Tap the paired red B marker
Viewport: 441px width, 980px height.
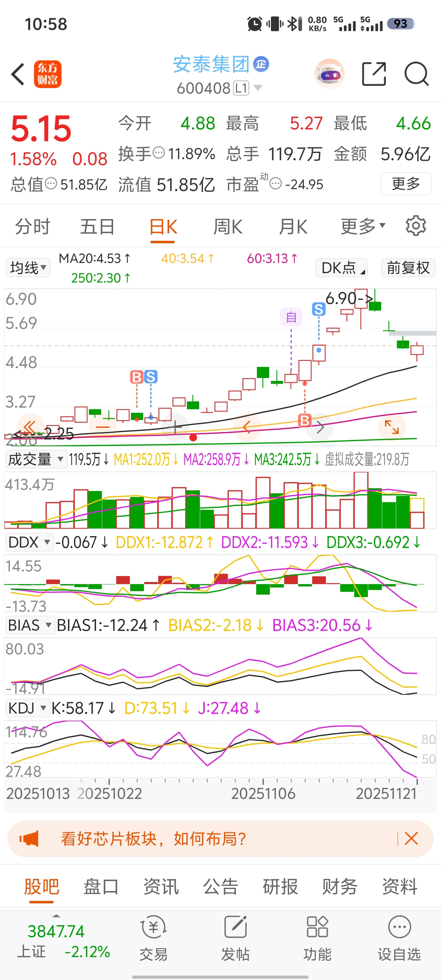pos(136,377)
